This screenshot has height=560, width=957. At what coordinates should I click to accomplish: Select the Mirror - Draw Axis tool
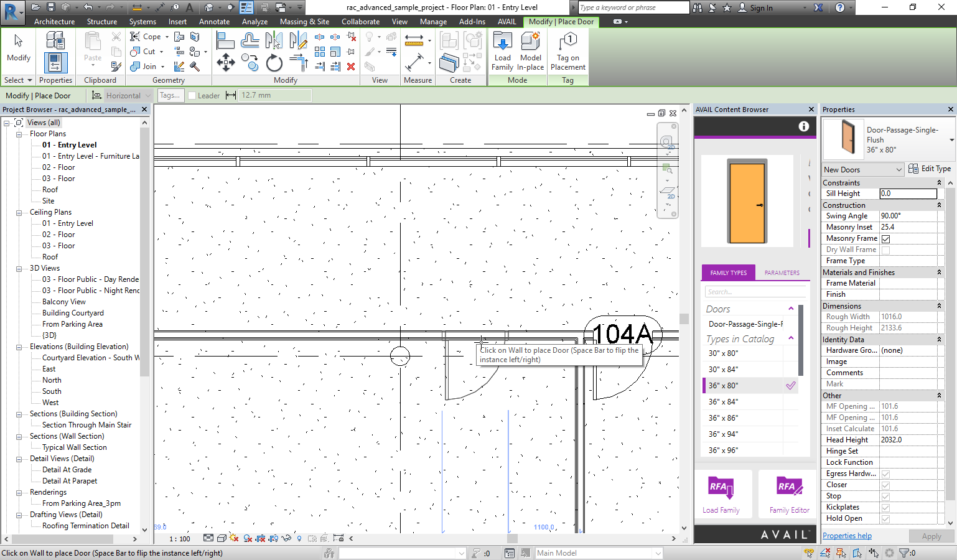point(298,42)
